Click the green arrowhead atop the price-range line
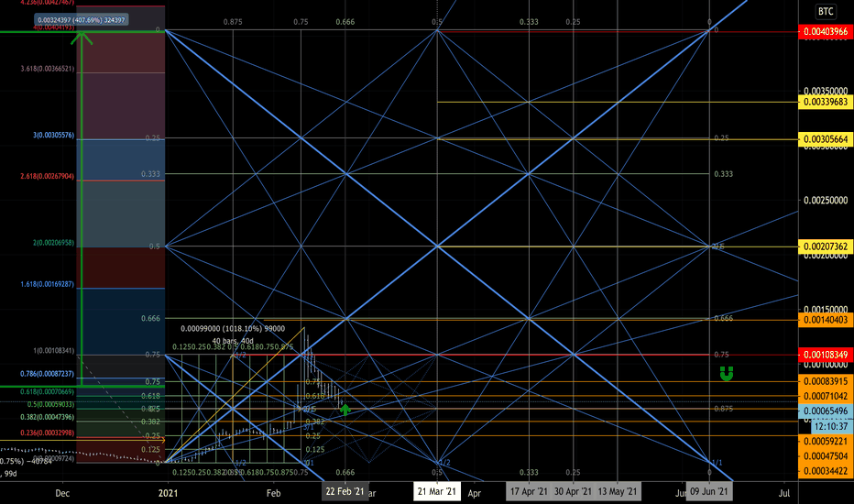This screenshot has width=854, height=504. (x=82, y=38)
